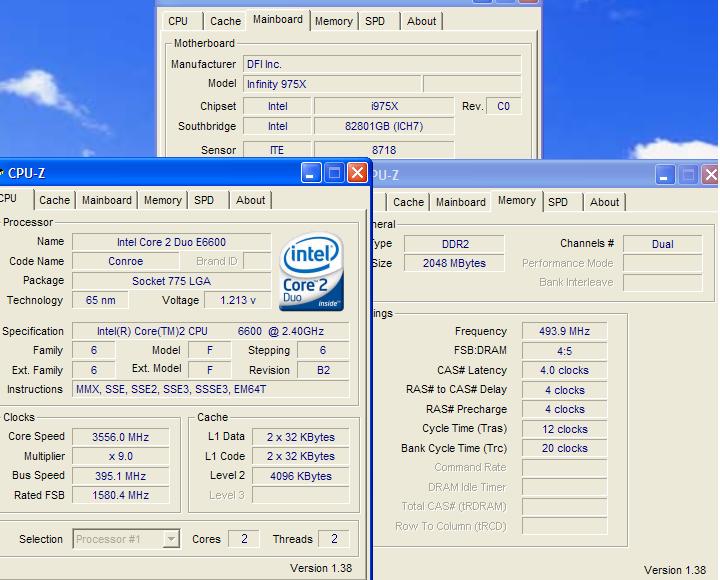Open About tab in right Memory window
Viewport: 720px width, 580px height.
click(x=604, y=202)
